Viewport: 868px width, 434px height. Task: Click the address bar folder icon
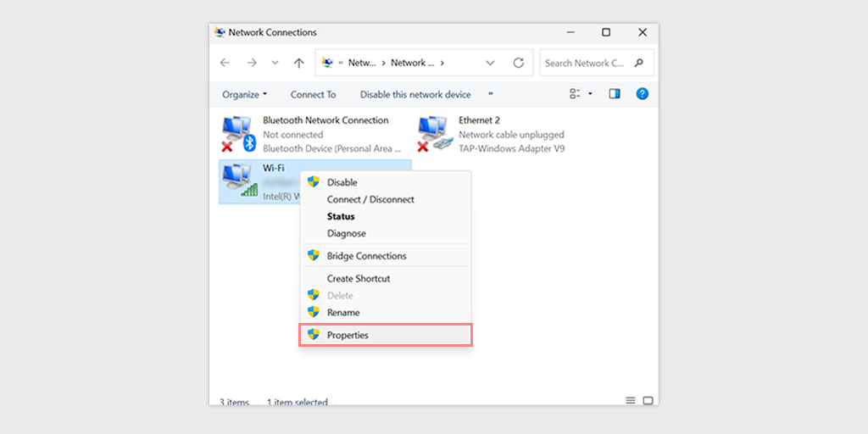[327, 63]
